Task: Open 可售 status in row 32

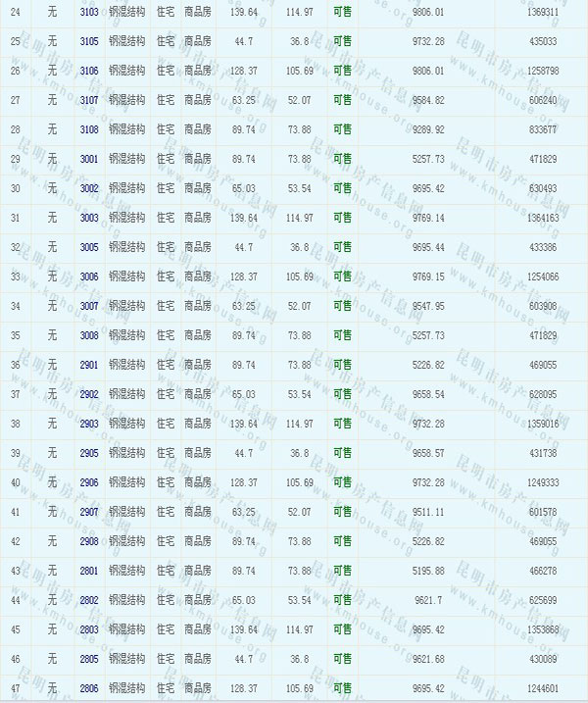Action: click(x=343, y=247)
